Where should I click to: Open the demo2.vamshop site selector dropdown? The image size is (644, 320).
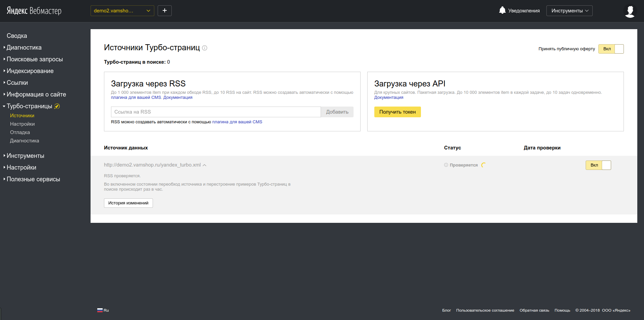[122, 11]
